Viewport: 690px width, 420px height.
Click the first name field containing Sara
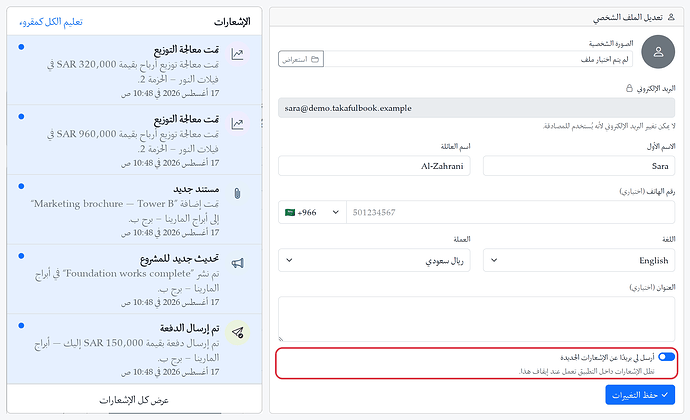579,166
